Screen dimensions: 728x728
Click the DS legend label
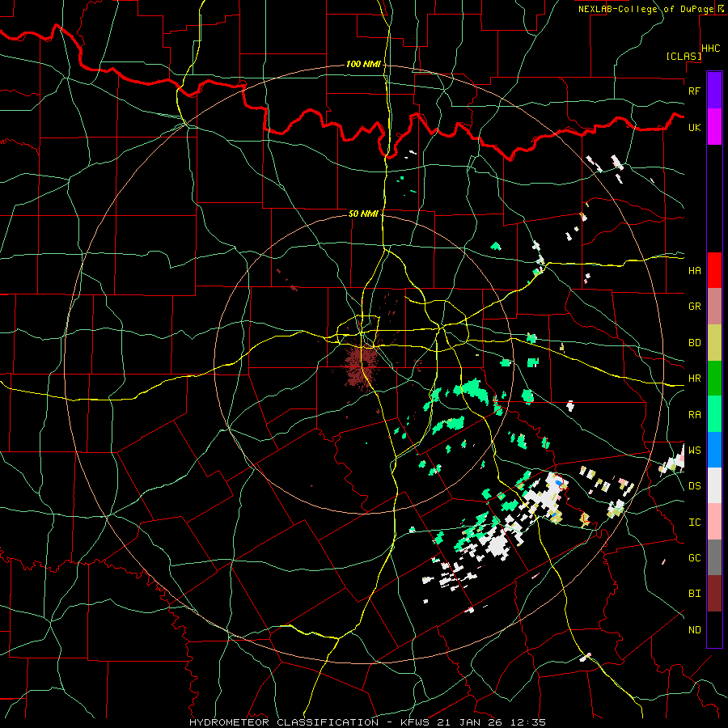(694, 486)
